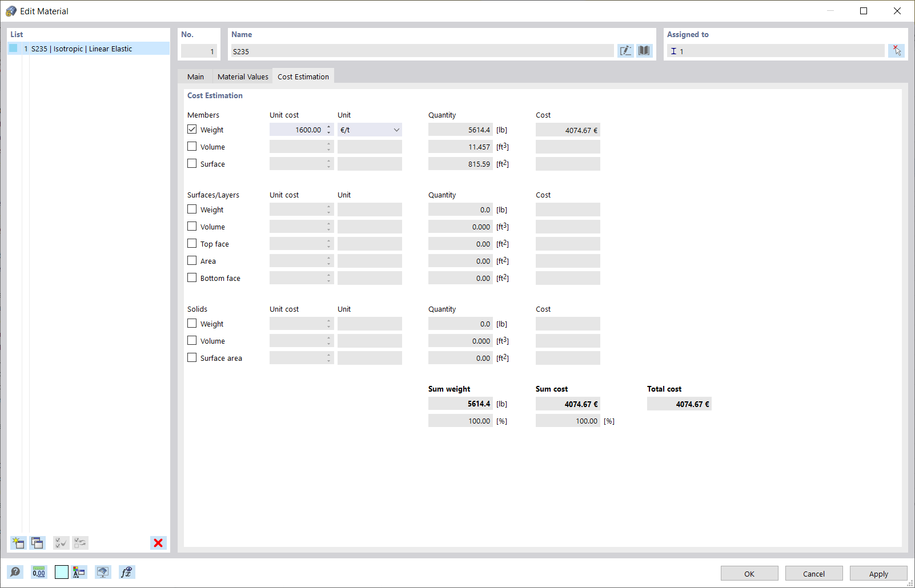
Task: Check the Top face checkbox
Action: click(x=192, y=244)
